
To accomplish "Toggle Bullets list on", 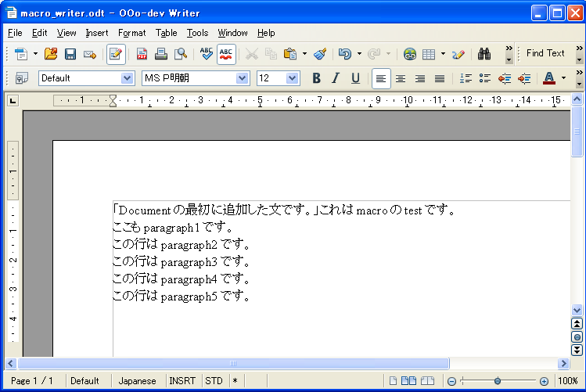I will (x=485, y=78).
